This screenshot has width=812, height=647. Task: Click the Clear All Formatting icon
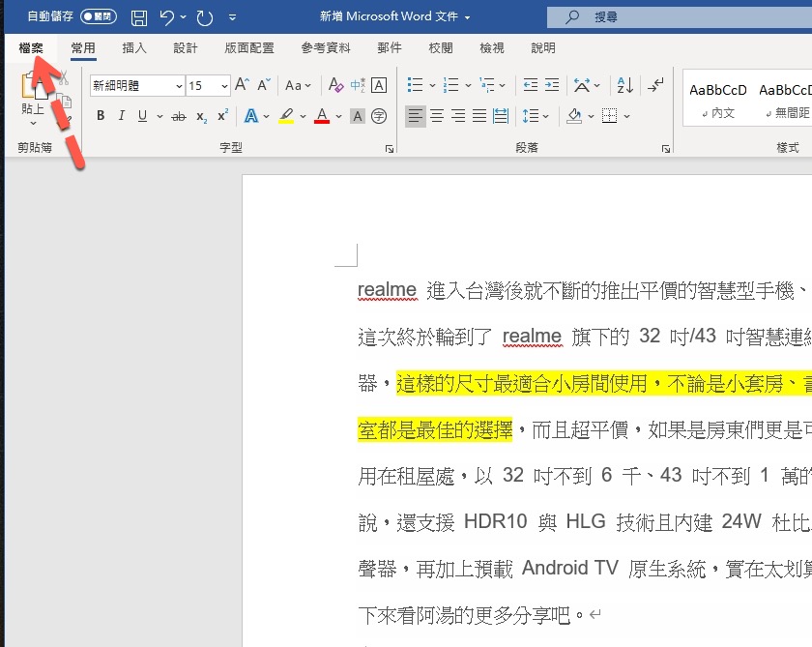click(335, 86)
